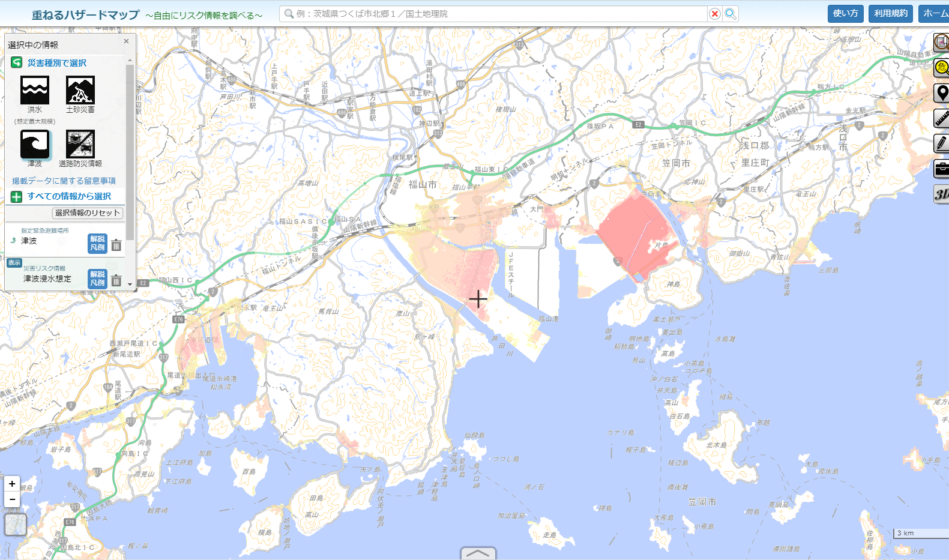
Task: Open 解説凡例 for 津波 evacuation site
Action: pos(98,243)
